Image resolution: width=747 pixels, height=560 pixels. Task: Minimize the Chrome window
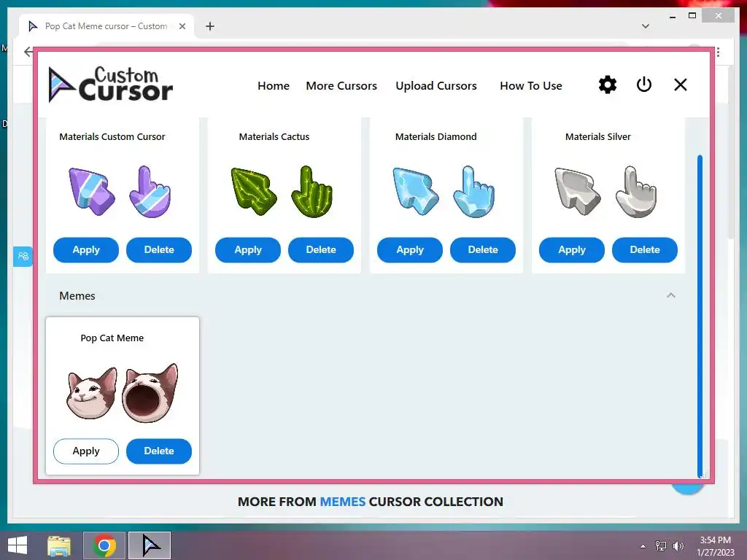coord(672,16)
